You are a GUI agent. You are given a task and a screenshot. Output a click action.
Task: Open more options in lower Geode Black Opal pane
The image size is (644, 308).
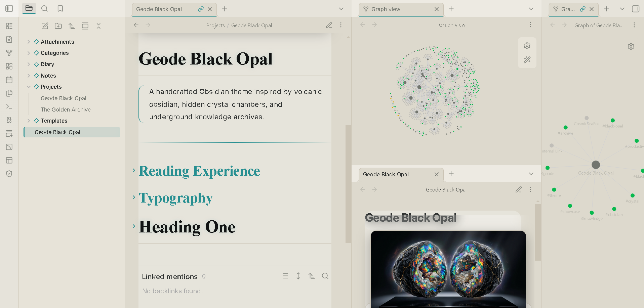point(530,189)
